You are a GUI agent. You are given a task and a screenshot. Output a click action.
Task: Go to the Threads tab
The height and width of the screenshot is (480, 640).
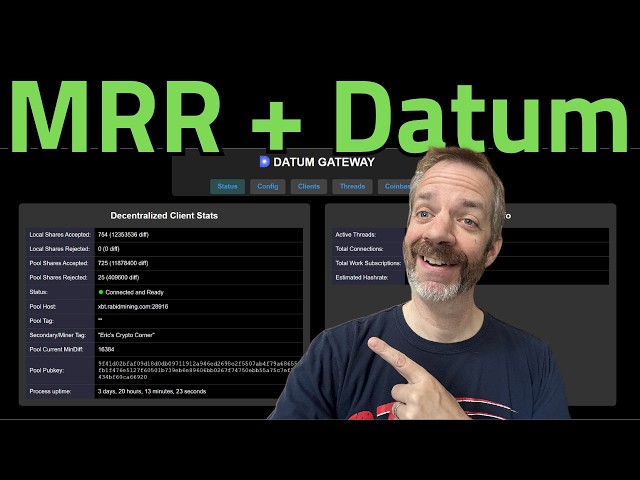click(x=352, y=187)
